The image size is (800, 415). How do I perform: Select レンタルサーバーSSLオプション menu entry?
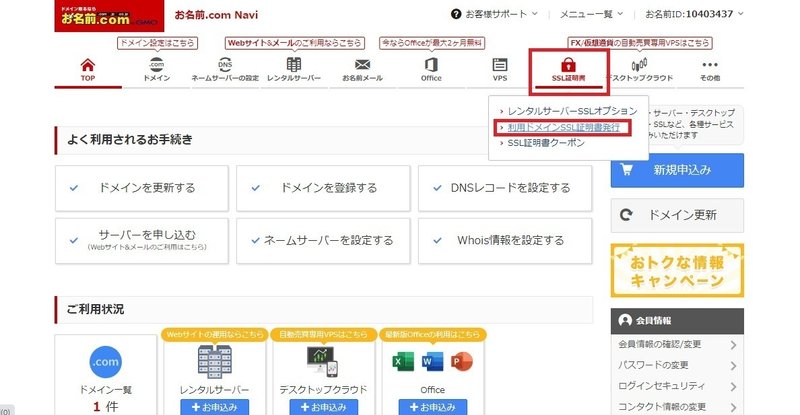point(572,111)
